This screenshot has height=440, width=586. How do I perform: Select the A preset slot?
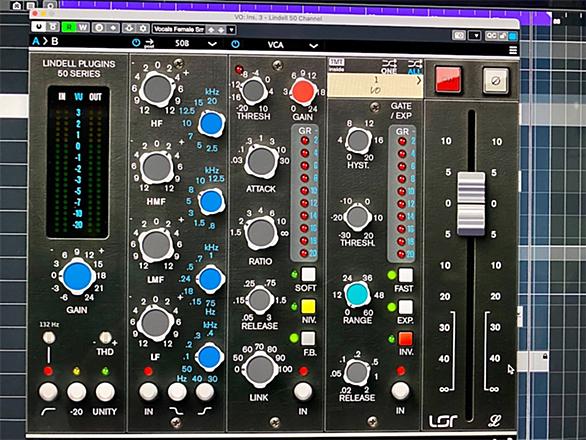(36, 41)
